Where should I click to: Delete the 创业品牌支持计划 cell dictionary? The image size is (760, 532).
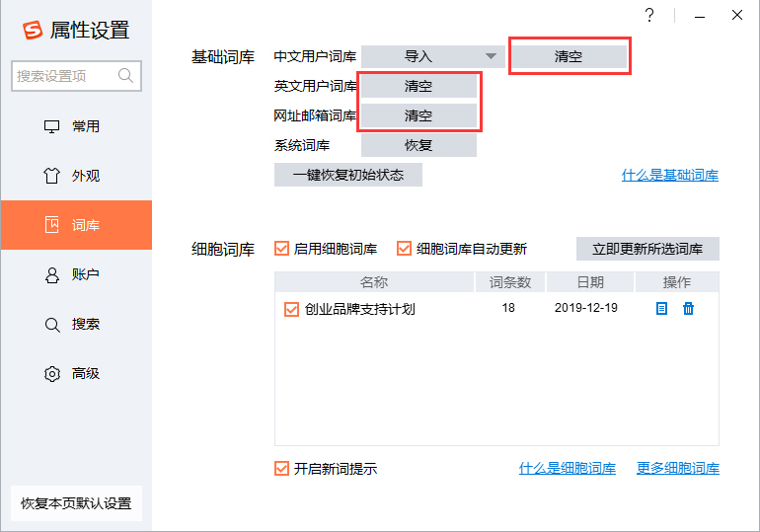[x=689, y=309]
